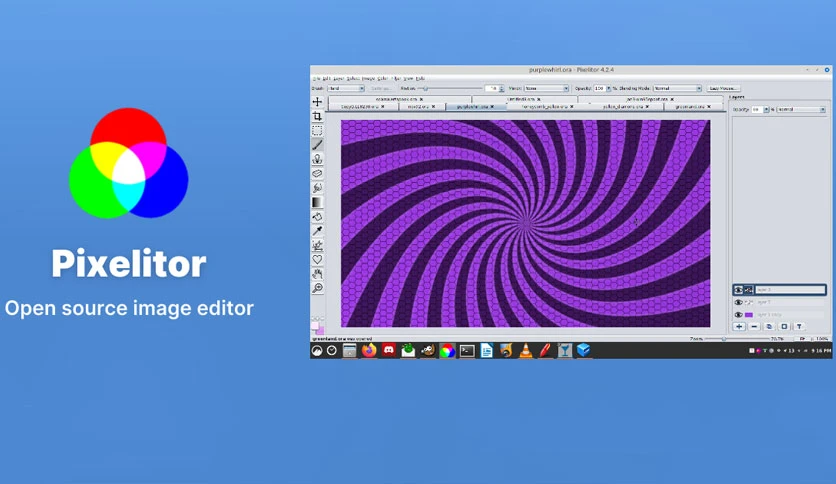Screen dimensions: 836x484
Task: Toggle eye icon of the middle layer
Action: (738, 302)
